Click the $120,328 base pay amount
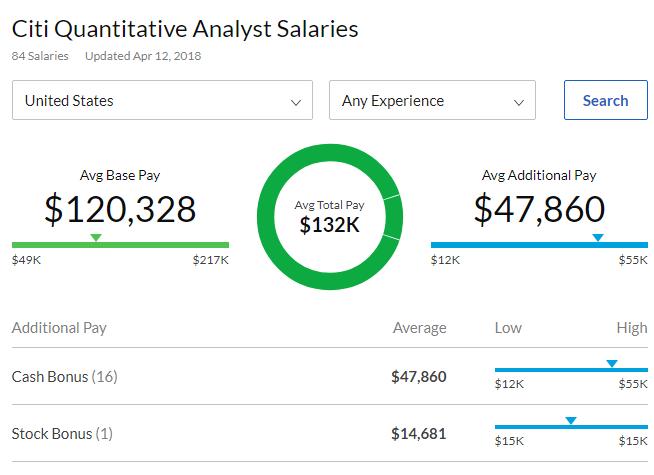The image size is (654, 475). click(120, 209)
